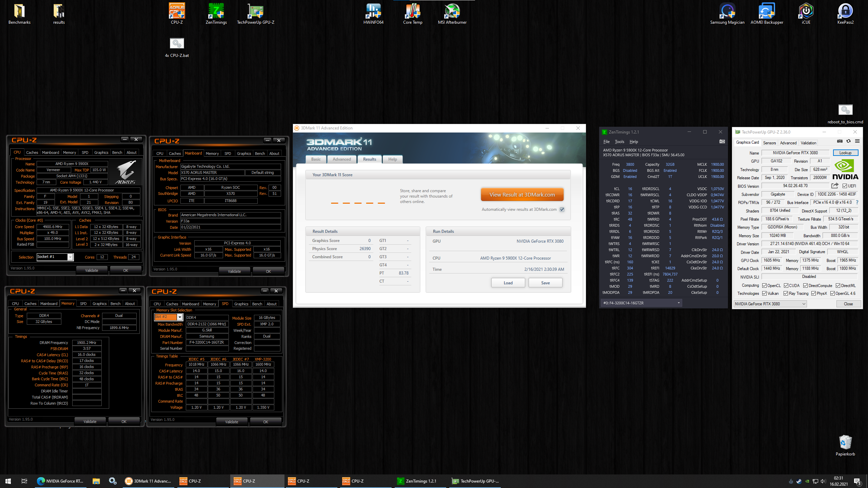The height and width of the screenshot is (488, 868).
Task: Select the Papierkorb recycle bin icon
Action: pos(845,446)
